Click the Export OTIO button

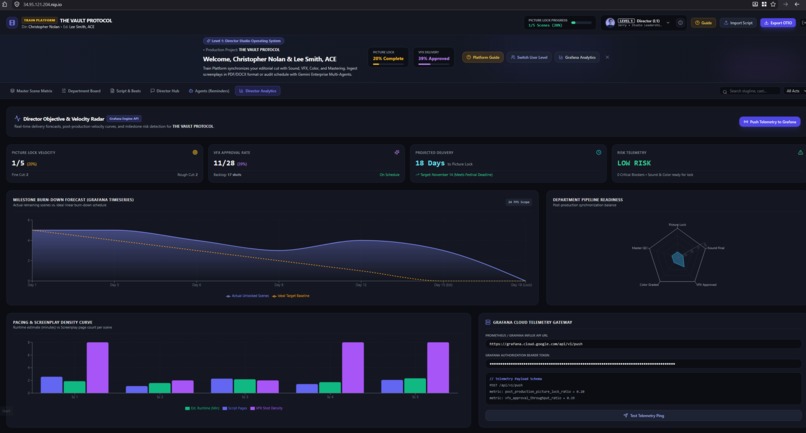[778, 23]
